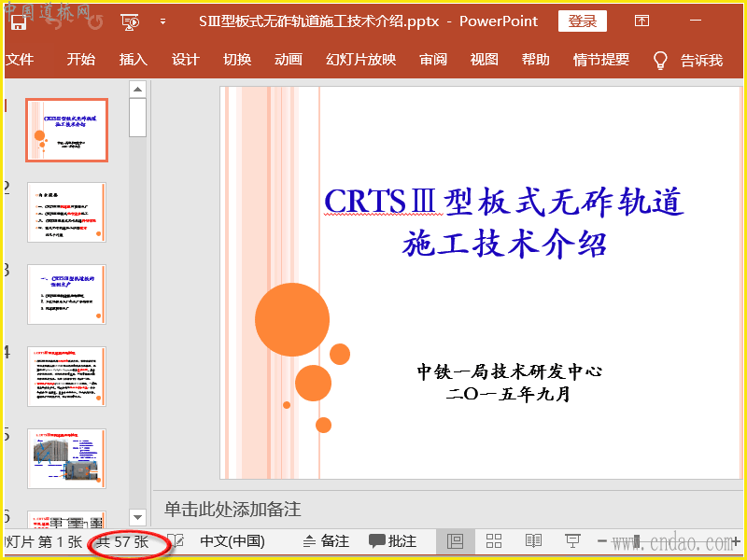Click subtitle text 中铁一局技术研发中心

(x=509, y=371)
